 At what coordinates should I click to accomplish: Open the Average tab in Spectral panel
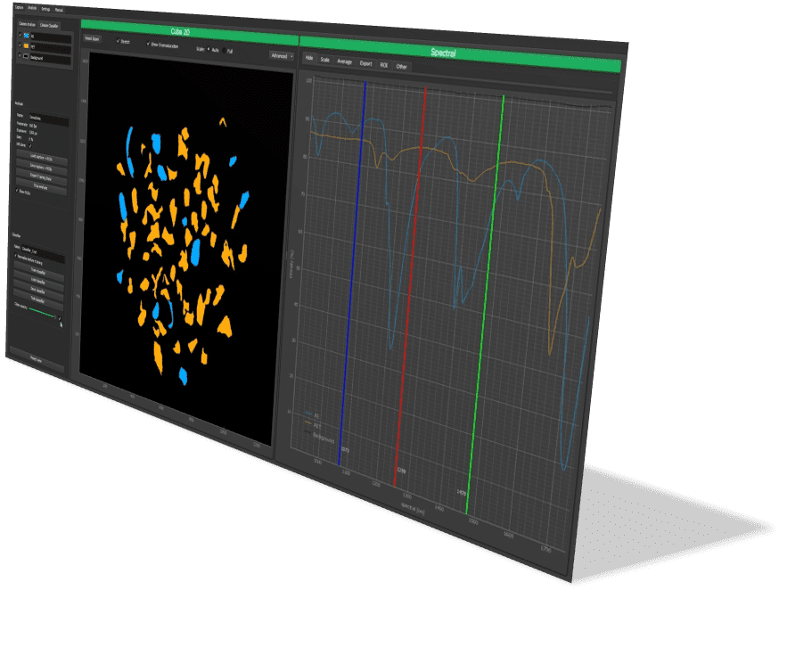click(x=344, y=61)
